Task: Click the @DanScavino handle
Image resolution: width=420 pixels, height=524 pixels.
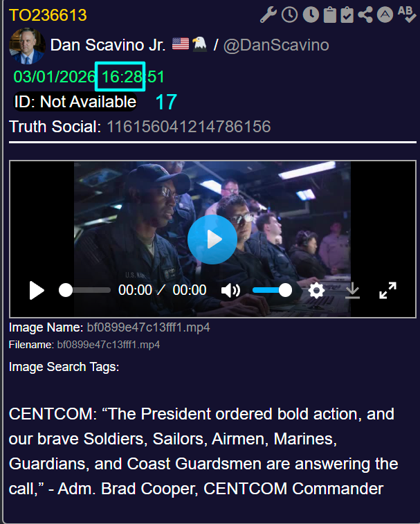Action: [x=276, y=45]
